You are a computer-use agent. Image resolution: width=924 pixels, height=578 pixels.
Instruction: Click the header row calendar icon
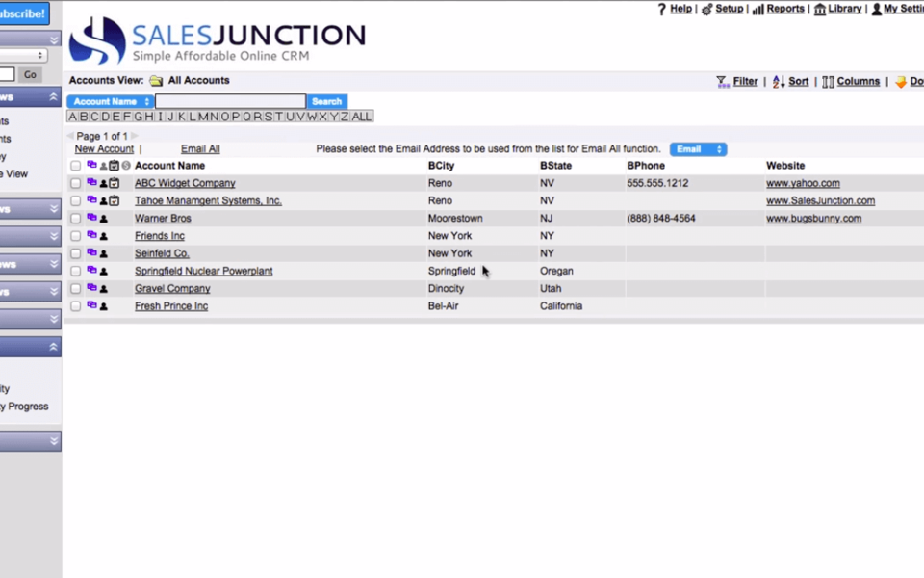coord(115,165)
